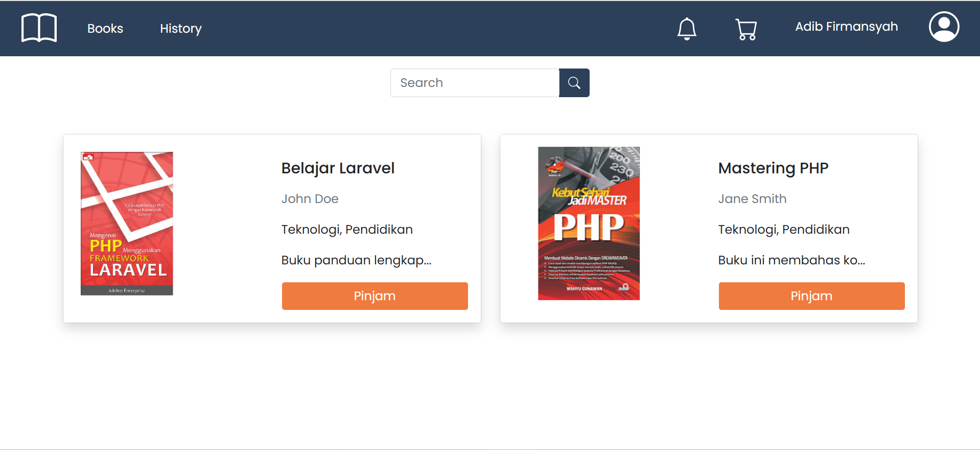Click author name Jane Smith
Image resolution: width=980 pixels, height=450 pixels.
point(752,198)
